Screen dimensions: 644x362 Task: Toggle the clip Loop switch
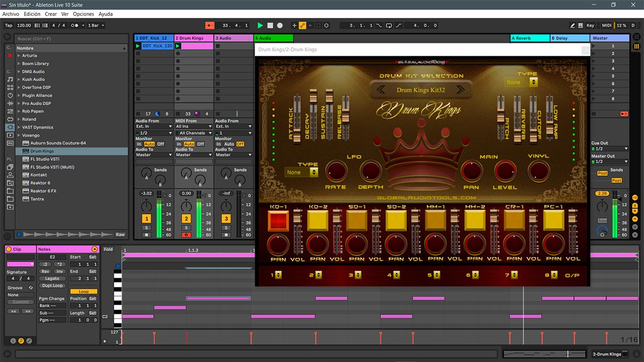pyautogui.click(x=83, y=292)
